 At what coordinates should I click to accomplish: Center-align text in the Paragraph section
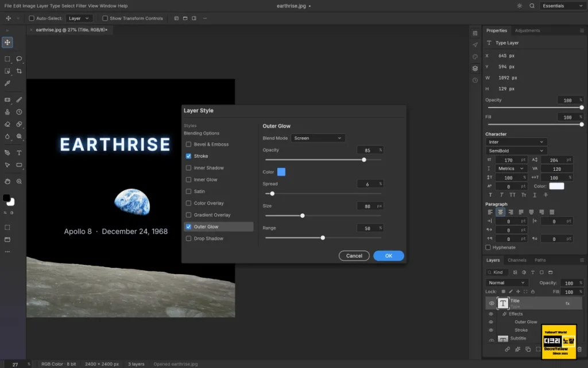500,212
